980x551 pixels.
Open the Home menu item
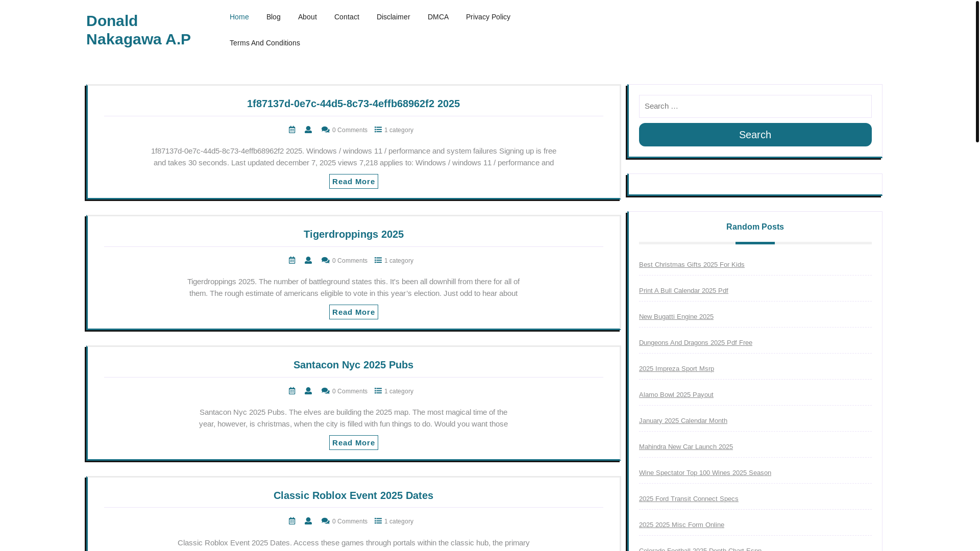pyautogui.click(x=239, y=17)
